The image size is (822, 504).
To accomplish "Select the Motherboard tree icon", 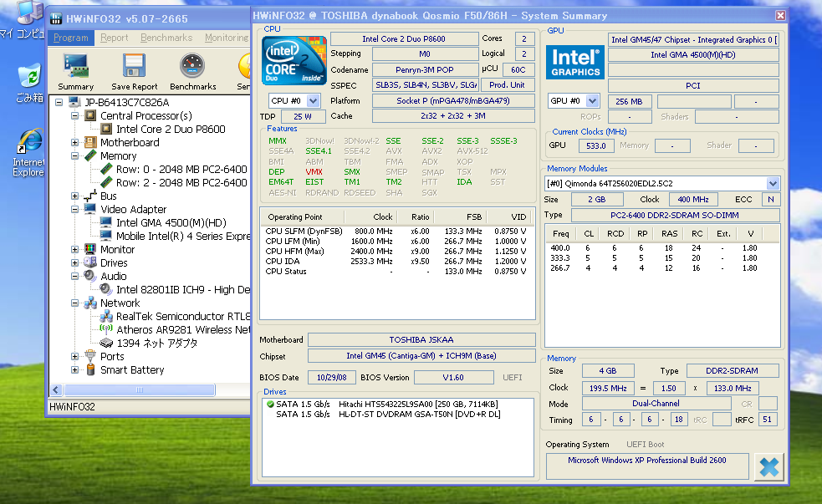I will 90,142.
